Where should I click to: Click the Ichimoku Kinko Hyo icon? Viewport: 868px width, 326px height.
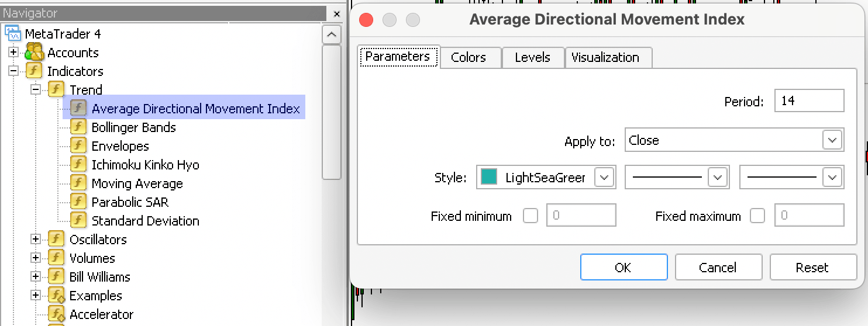[79, 164]
